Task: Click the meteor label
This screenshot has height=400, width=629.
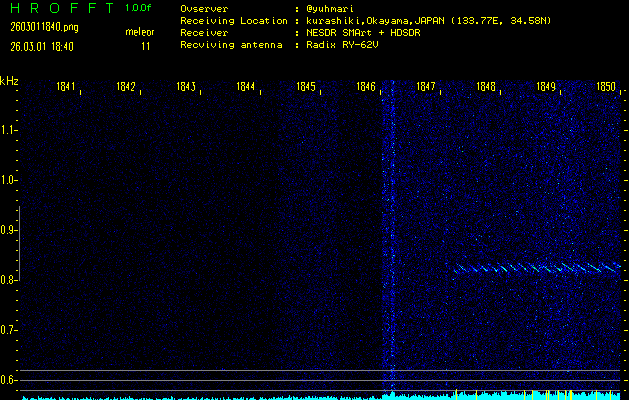Action: tap(140, 32)
